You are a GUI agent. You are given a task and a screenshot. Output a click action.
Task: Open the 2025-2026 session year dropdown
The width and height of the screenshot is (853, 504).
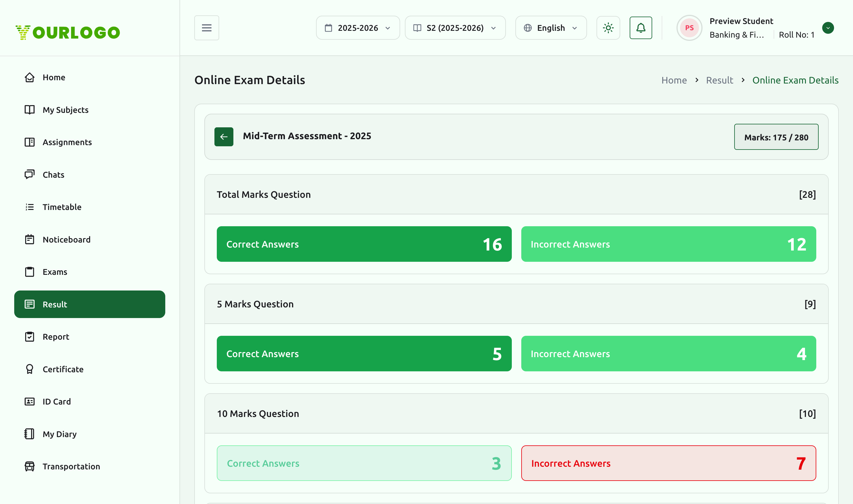[x=358, y=28]
